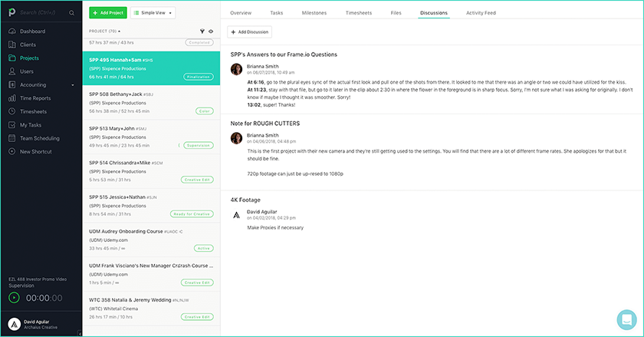Click Brianna Smith avatar on Frame.io discussion
Viewport: 644px width, 337px height.
(x=236, y=69)
